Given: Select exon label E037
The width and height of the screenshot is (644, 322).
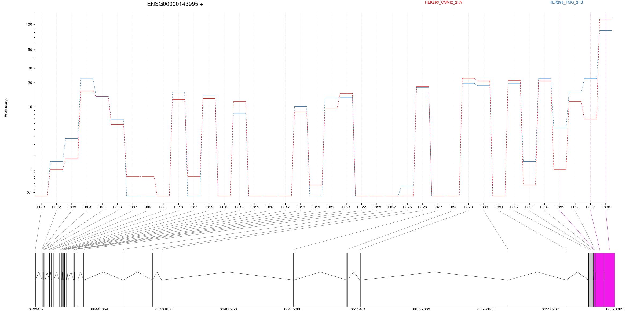Looking at the screenshot, I should [x=590, y=207].
